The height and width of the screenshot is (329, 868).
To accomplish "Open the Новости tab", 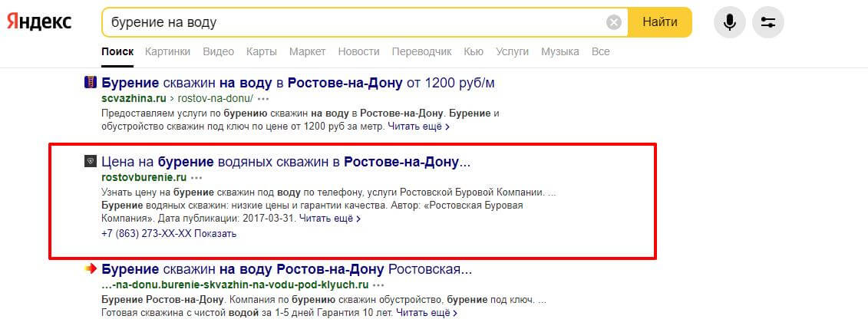I will pos(358,51).
